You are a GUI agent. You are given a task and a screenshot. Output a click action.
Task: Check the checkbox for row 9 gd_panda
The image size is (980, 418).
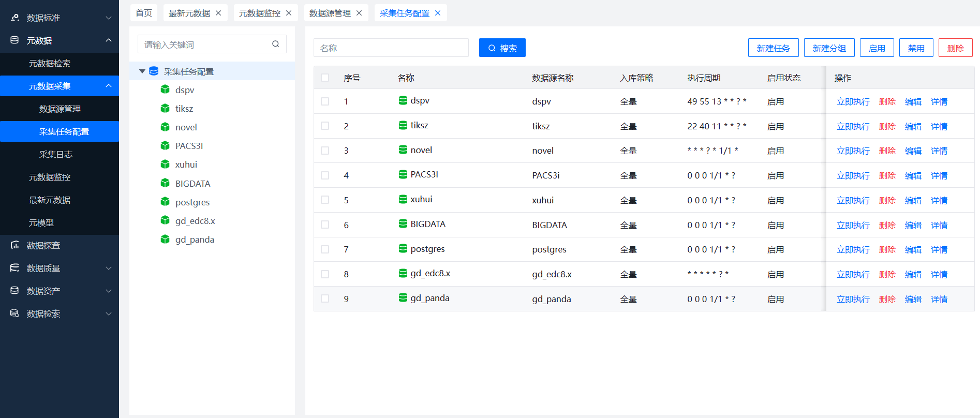pyautogui.click(x=325, y=298)
